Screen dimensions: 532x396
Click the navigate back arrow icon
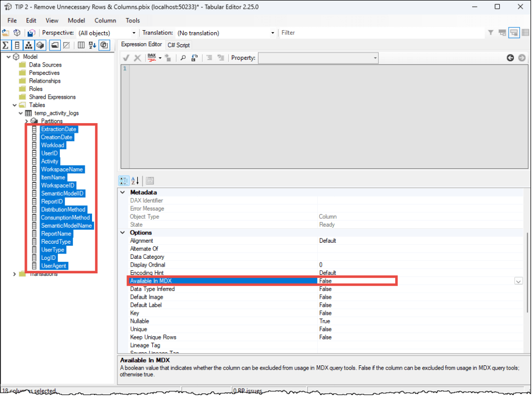pyautogui.click(x=510, y=58)
